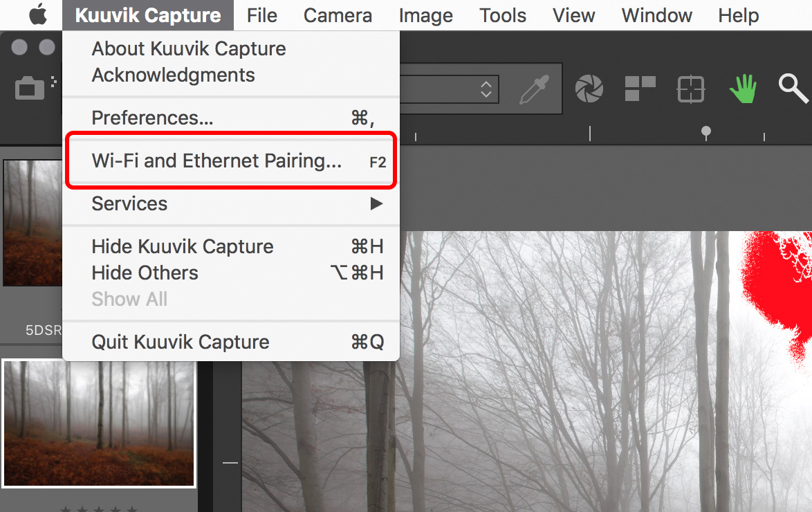This screenshot has width=812, height=512.
Task: Click the camera capture icon in toolbar
Action: coord(30,88)
